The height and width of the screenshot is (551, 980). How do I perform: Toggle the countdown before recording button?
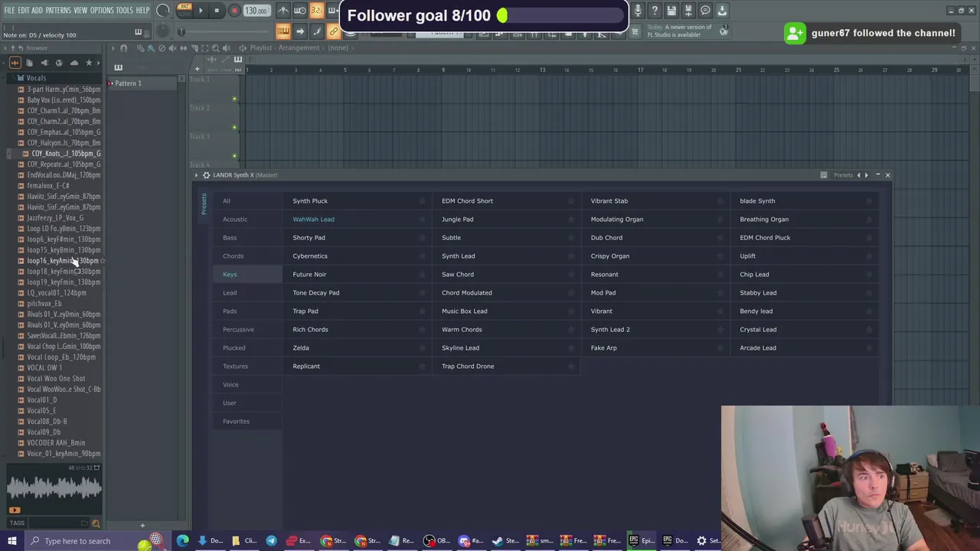click(317, 11)
